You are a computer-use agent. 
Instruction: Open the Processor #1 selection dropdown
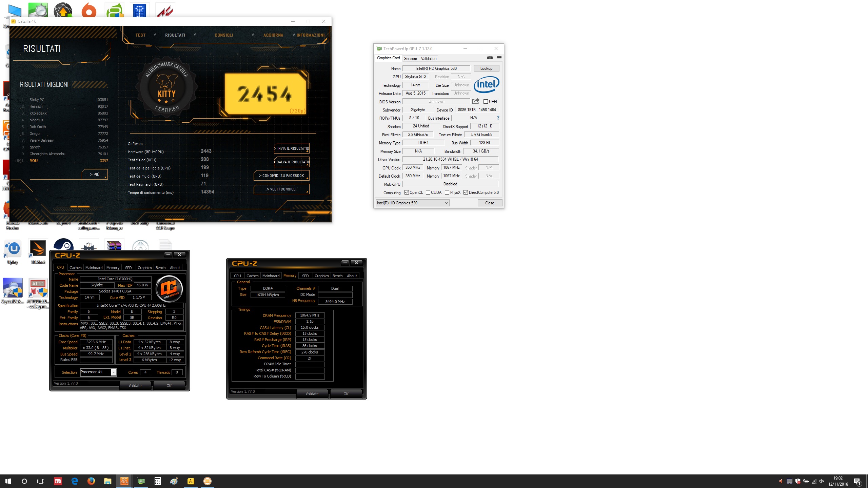[x=98, y=372]
